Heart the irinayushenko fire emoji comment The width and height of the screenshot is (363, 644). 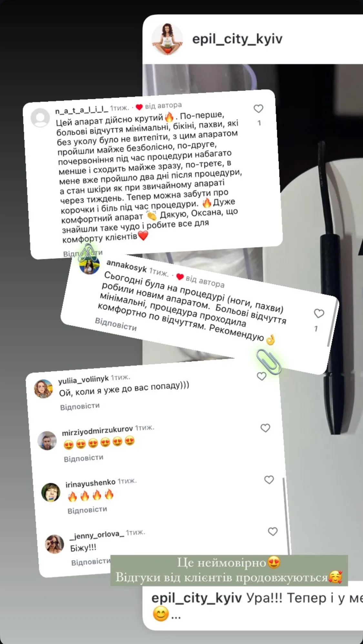click(x=269, y=480)
